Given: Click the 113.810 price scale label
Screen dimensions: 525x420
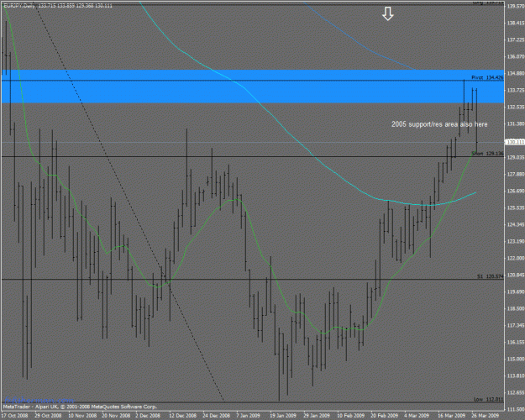Looking at the screenshot, I should point(516,375).
